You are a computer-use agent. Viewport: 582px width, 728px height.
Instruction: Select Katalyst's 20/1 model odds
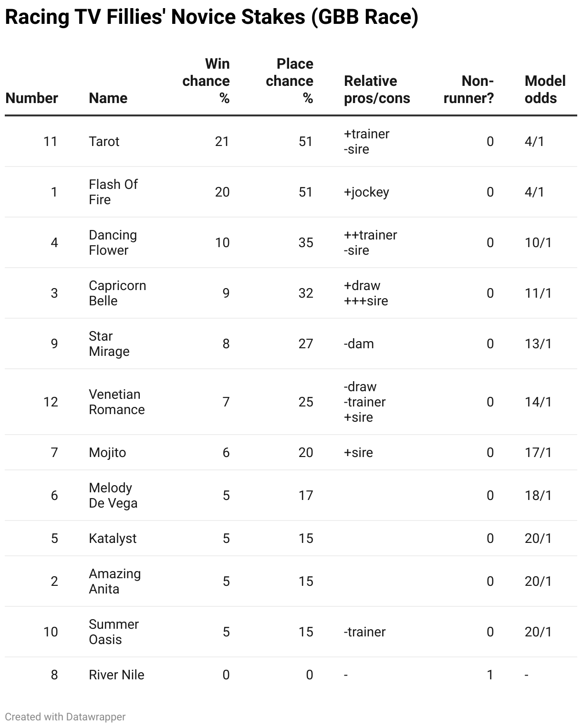coord(538,538)
